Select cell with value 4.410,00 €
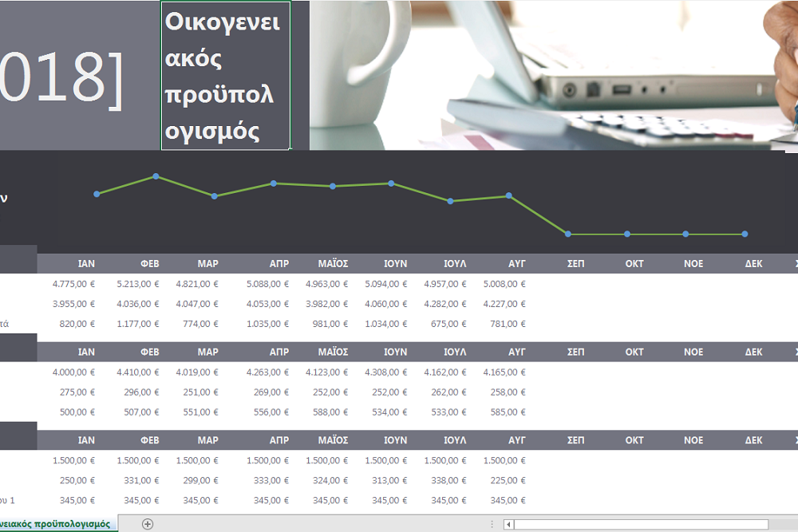Viewport: 798px width, 532px height. pyautogui.click(x=138, y=372)
